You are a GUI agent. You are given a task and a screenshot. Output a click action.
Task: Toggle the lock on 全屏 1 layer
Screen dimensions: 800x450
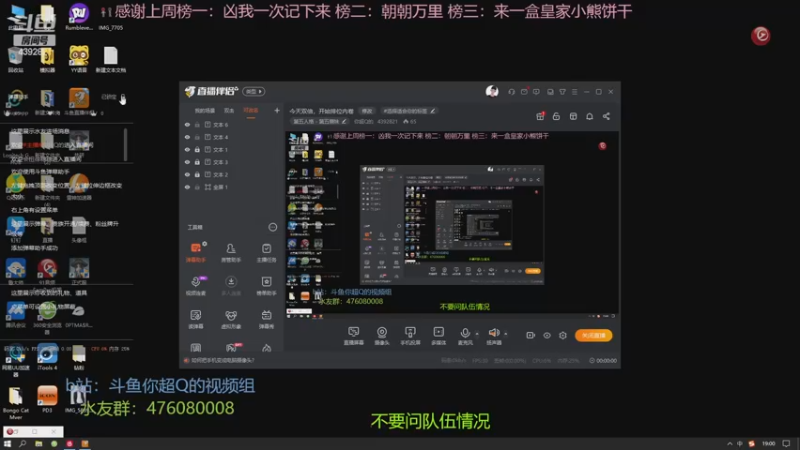click(197, 187)
